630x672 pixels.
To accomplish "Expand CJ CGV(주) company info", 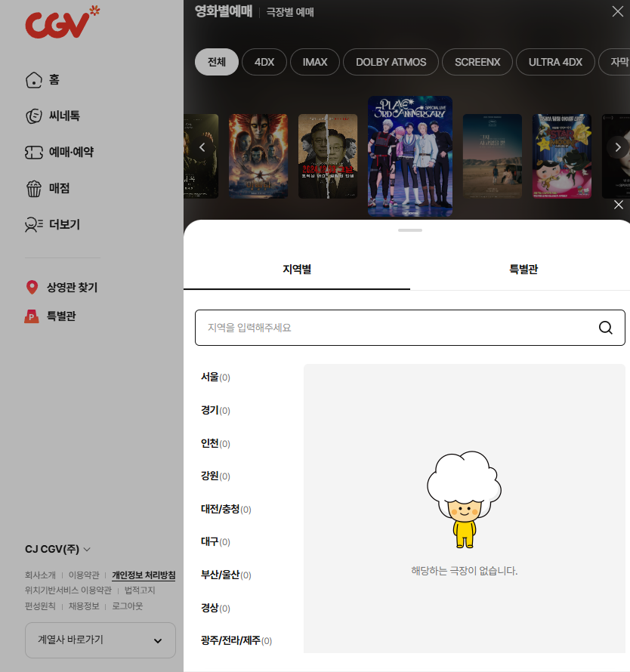I will point(58,550).
